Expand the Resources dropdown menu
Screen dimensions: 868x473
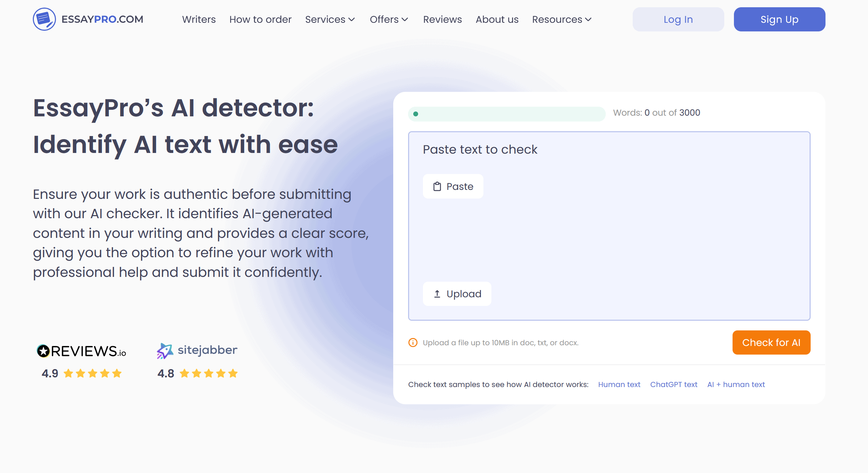click(562, 19)
